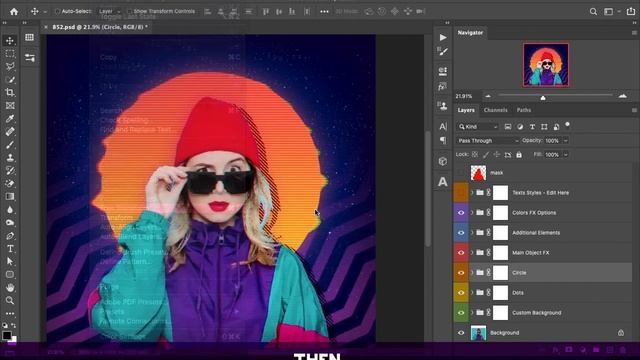Select the Blur tool
This screenshot has width=640, height=360.
(x=10, y=210)
